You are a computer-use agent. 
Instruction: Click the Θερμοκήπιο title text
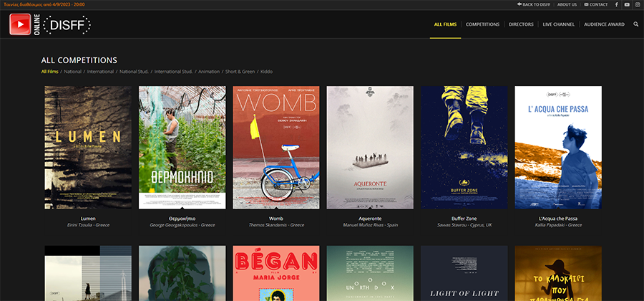coord(182,219)
